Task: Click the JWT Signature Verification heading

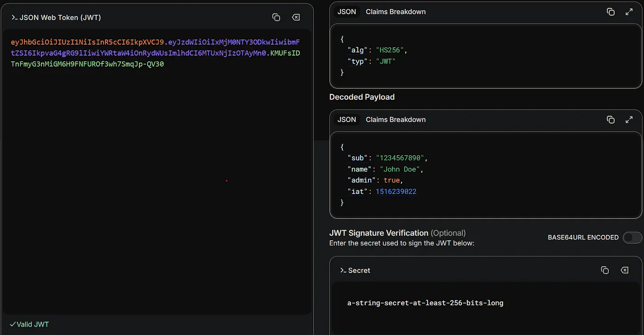Action: point(379,233)
